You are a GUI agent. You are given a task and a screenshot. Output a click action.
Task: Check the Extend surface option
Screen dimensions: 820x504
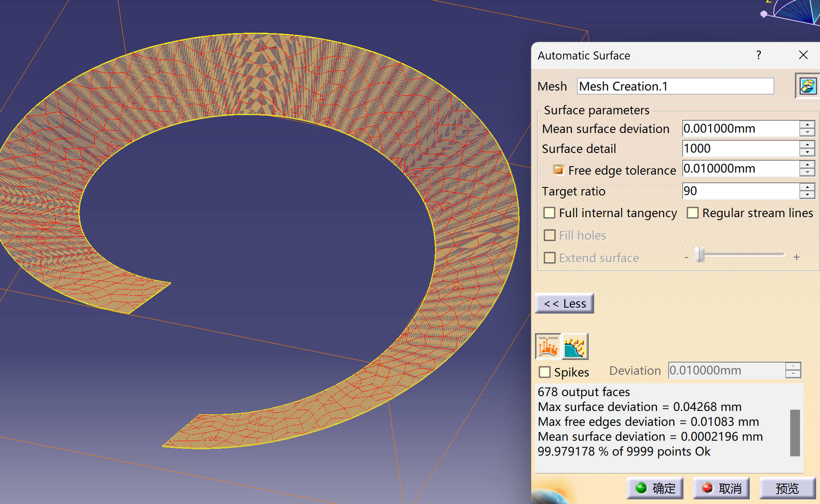(x=550, y=258)
